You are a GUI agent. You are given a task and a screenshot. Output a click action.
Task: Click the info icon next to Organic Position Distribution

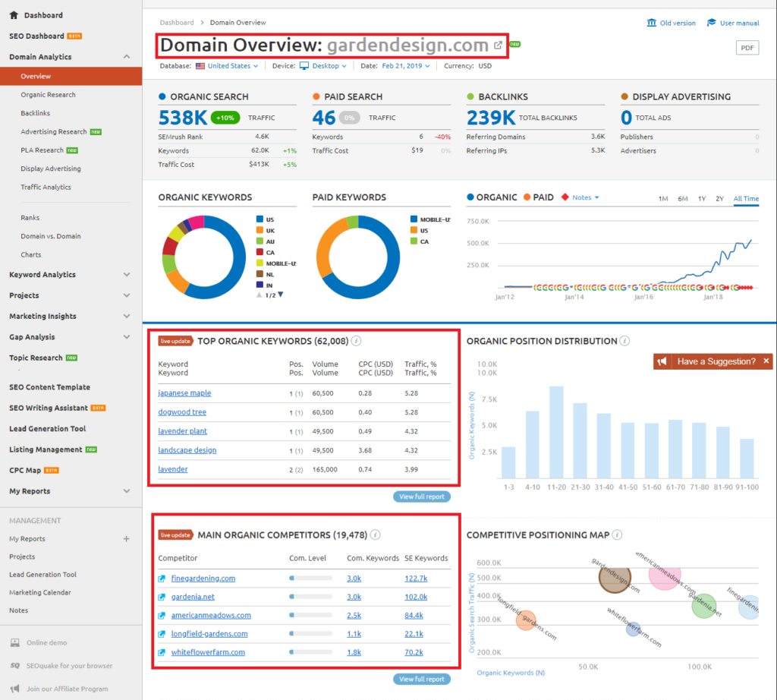[624, 341]
